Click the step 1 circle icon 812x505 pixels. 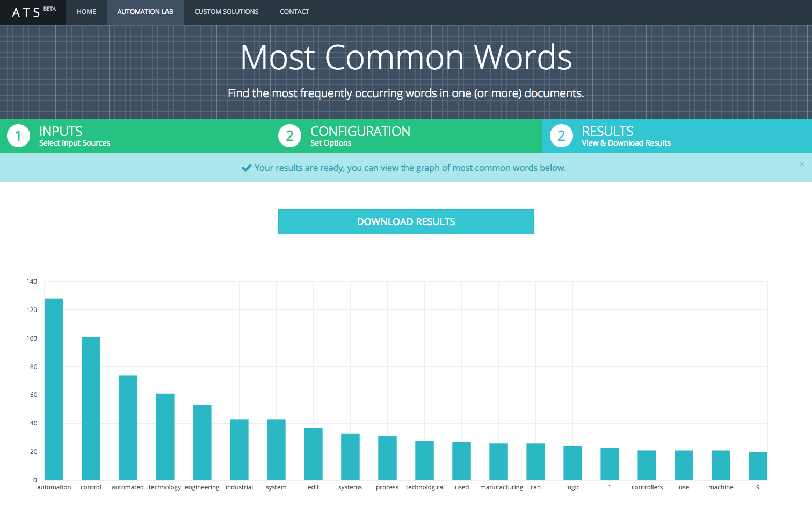[x=18, y=136]
